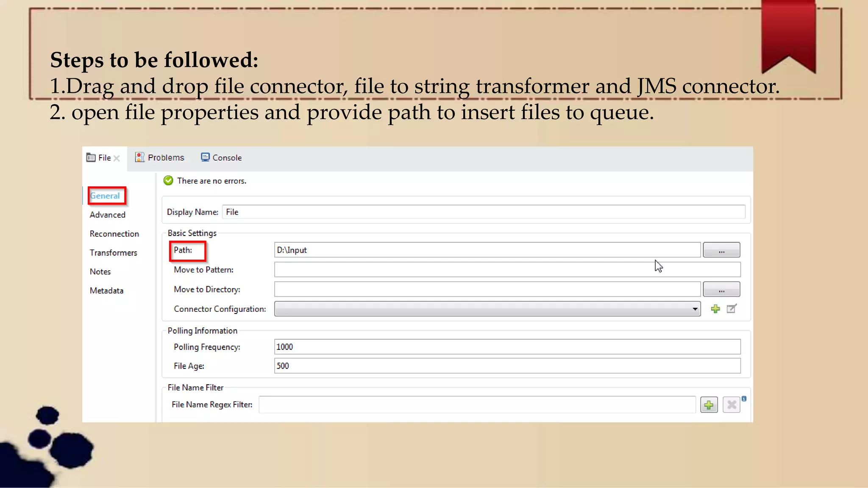This screenshot has width=868, height=488.
Task: Open the Reconnection section
Action: 114,234
